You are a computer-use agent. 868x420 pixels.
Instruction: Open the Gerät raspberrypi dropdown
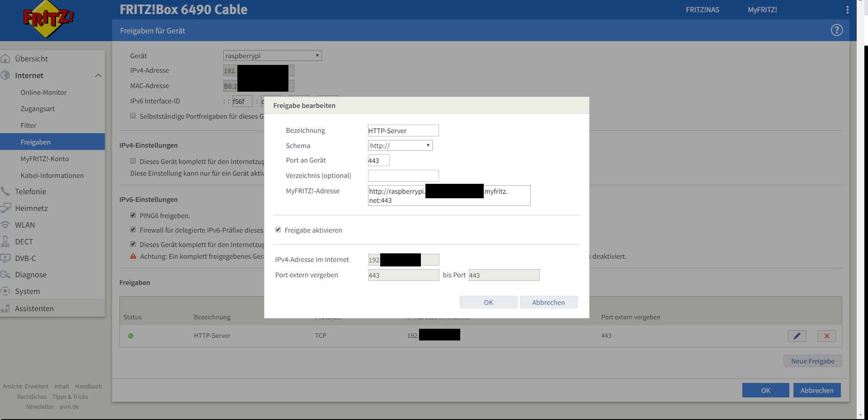click(272, 56)
